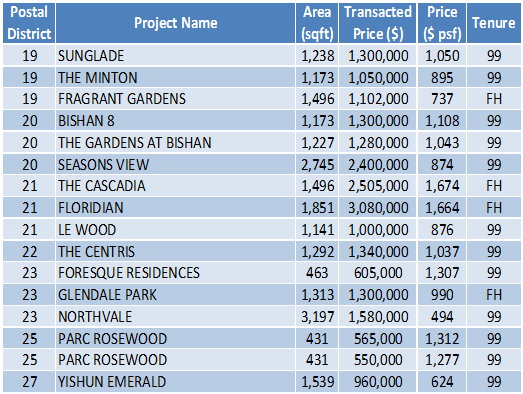This screenshot has width=523, height=394.
Task: Select the FLORIDIAN cell
Action: tap(175, 208)
